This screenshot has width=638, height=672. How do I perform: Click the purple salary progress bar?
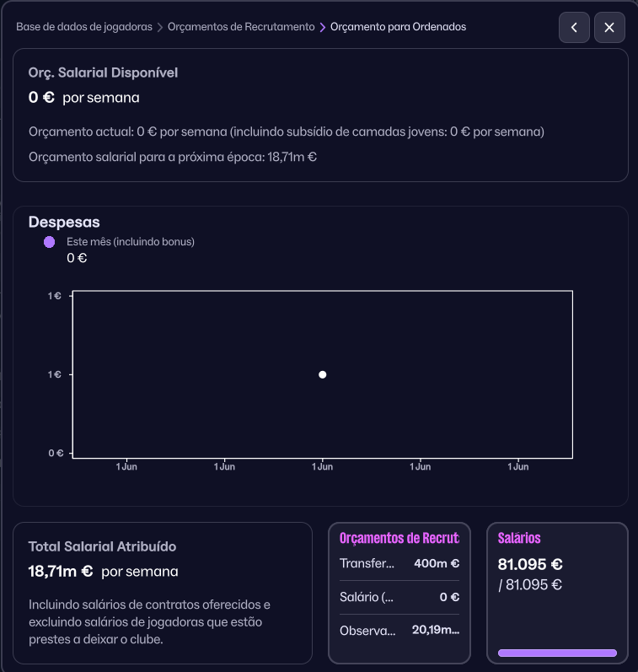(x=557, y=653)
